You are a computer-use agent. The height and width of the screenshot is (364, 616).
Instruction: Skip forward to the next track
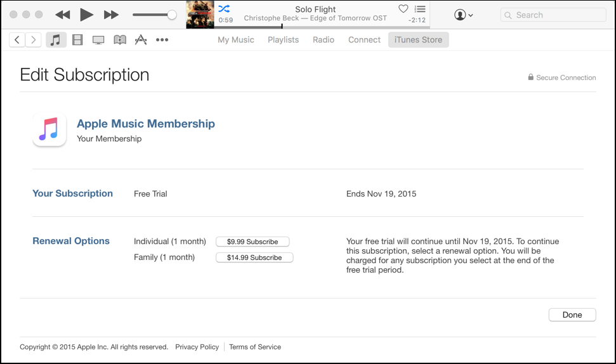(x=111, y=15)
